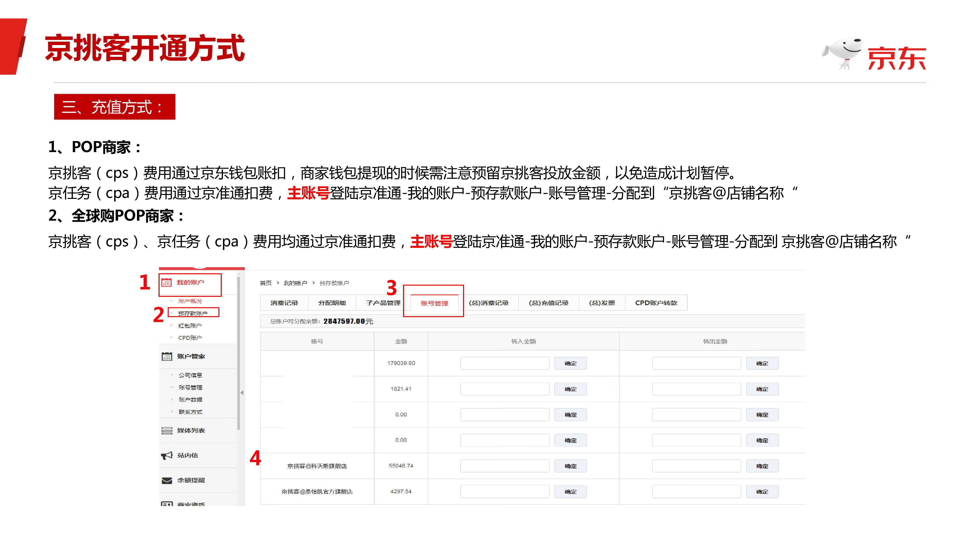Confirm 转出金额 for 京挑客@泰怡凯官方旗舰店
The image size is (980, 551).
pos(762,491)
